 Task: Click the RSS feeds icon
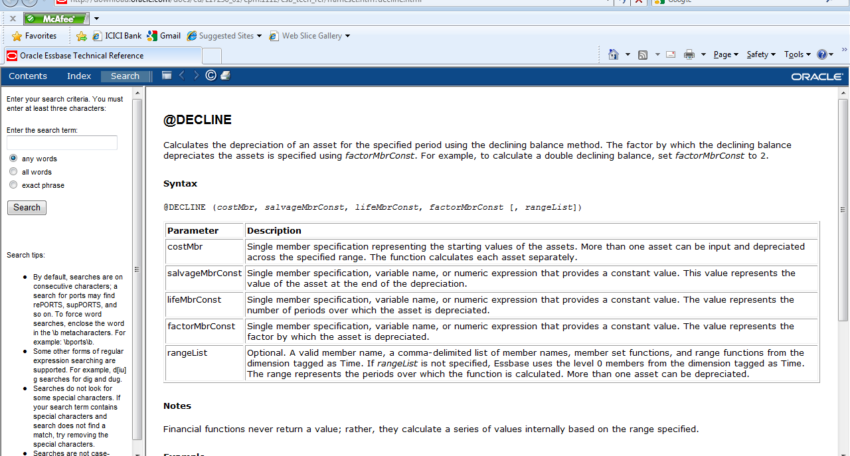coord(642,54)
